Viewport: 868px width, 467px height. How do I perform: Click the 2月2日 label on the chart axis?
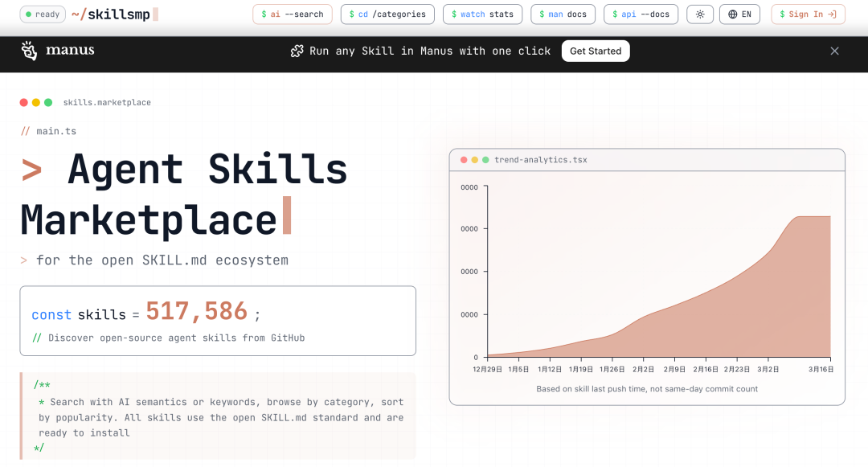643,369
